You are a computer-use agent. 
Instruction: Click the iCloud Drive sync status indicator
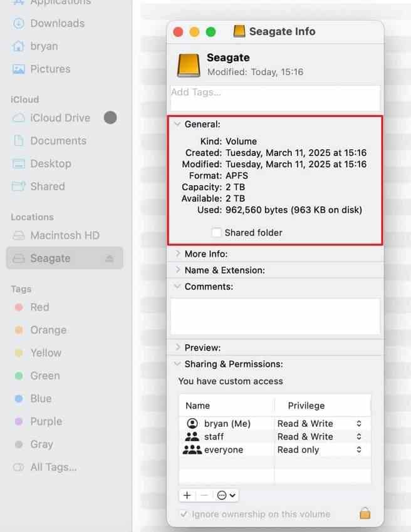point(110,118)
